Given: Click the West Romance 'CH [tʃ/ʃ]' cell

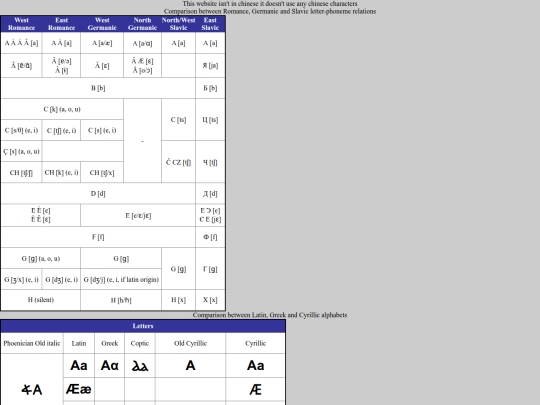Looking at the screenshot, I should click(21, 173).
